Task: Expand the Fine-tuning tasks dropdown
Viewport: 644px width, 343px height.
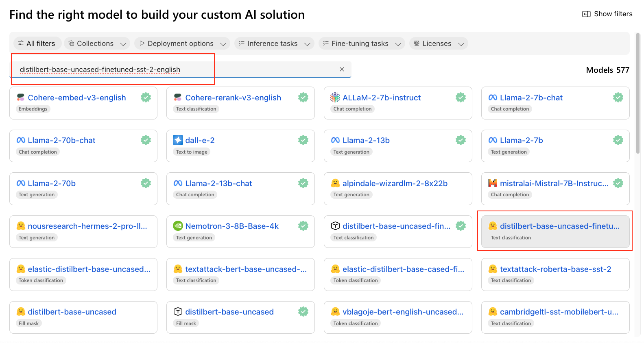Action: [x=362, y=43]
